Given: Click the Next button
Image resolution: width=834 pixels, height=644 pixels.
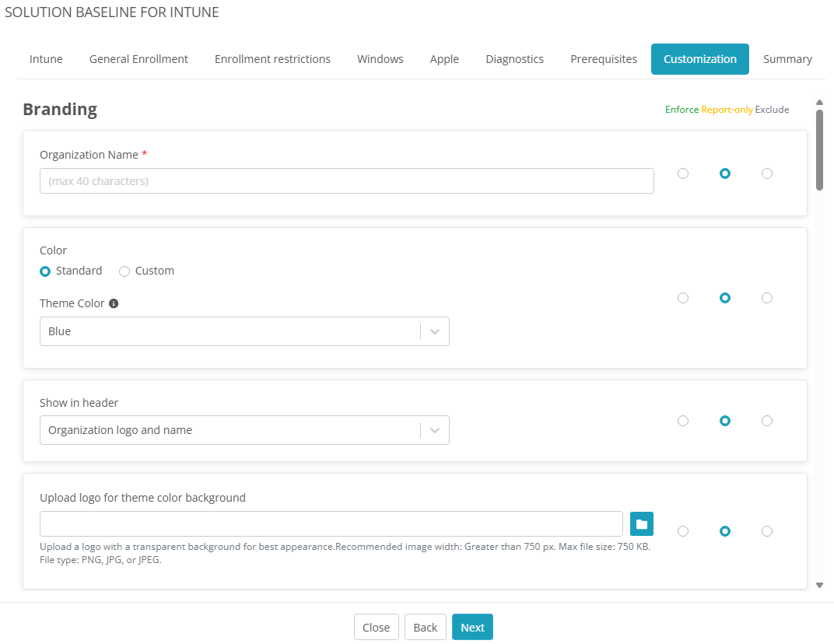Looking at the screenshot, I should coord(472,628).
